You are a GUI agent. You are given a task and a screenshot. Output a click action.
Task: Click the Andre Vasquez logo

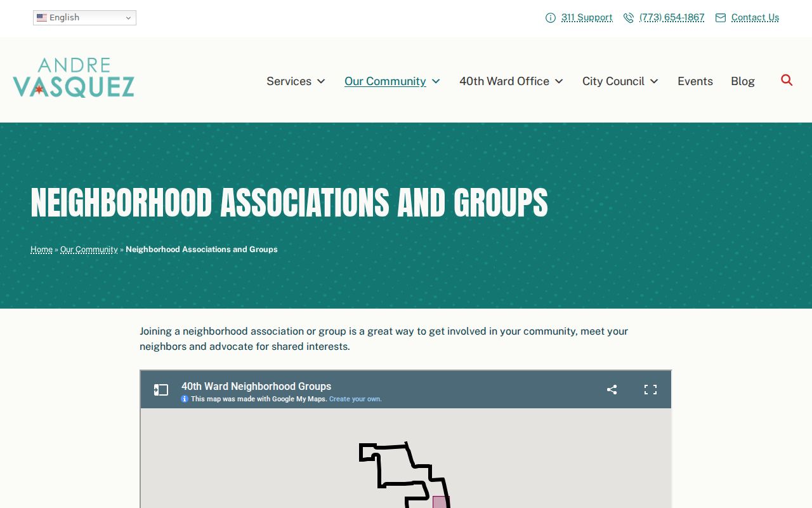click(74, 77)
